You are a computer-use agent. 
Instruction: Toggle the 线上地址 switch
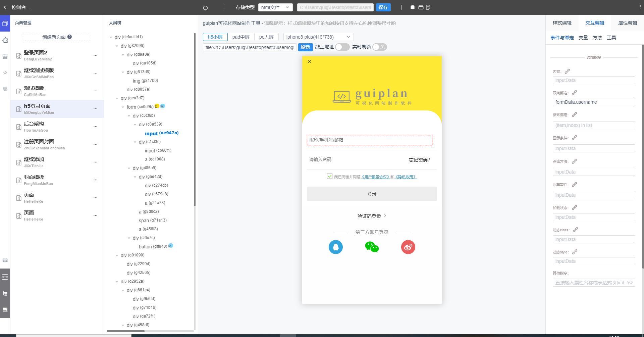pyautogui.click(x=342, y=47)
